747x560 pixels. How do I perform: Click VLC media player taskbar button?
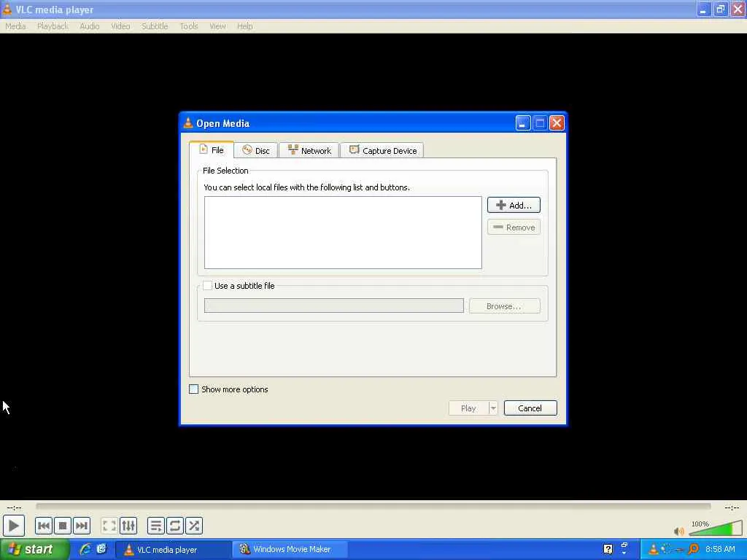tap(174, 550)
